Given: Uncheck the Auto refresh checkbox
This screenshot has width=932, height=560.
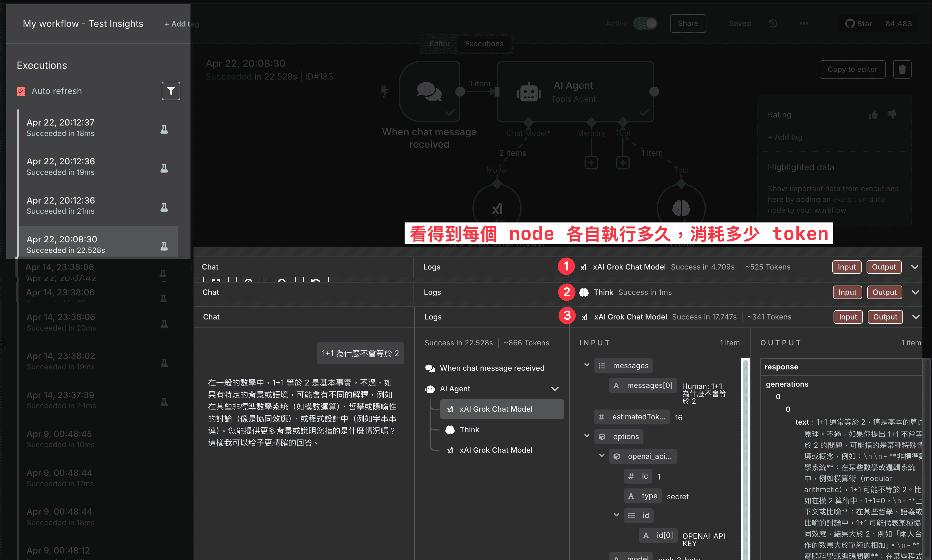Looking at the screenshot, I should click(21, 91).
